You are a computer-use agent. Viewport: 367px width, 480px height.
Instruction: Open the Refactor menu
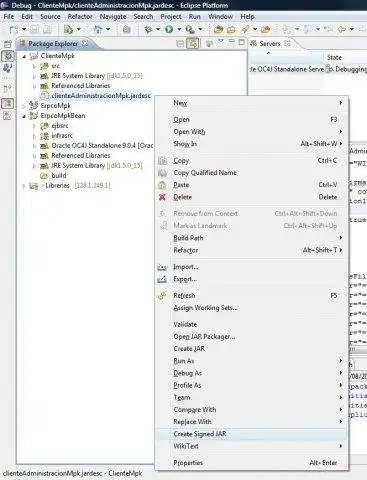pyautogui.click(x=80, y=17)
